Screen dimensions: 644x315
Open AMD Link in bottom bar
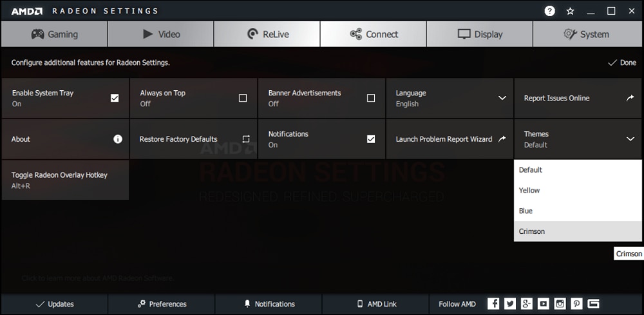[376, 304]
